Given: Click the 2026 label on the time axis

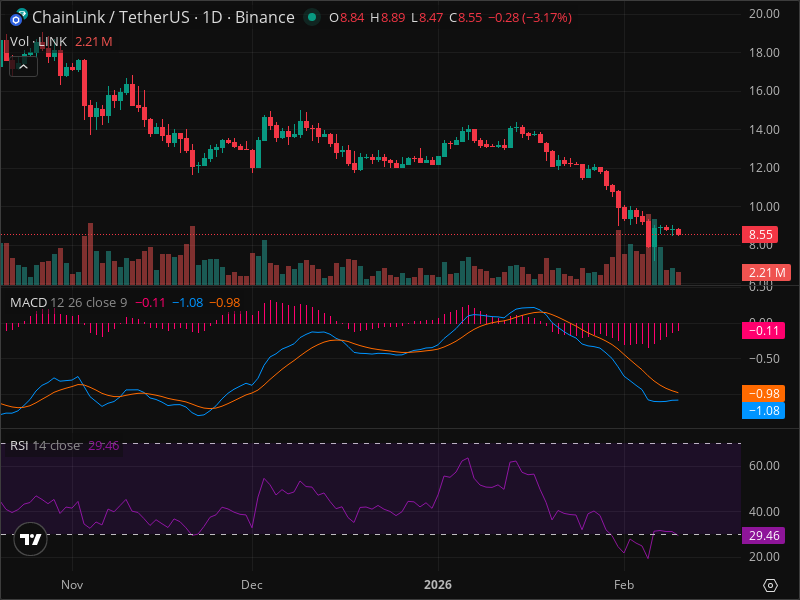Looking at the screenshot, I should (438, 585).
